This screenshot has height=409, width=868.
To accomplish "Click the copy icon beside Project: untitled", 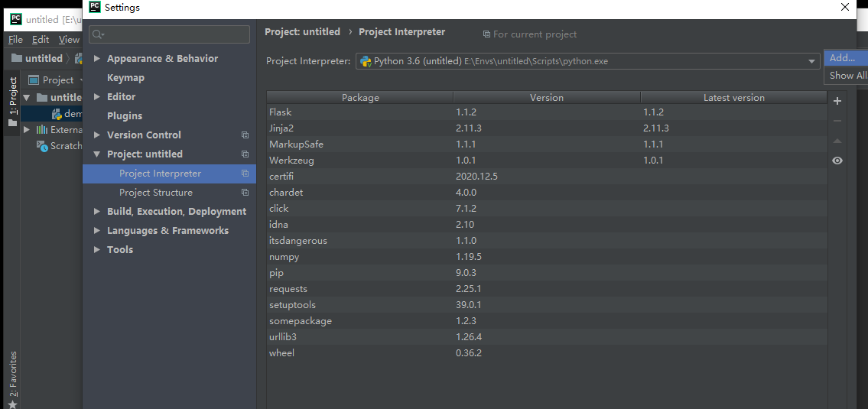I will tap(245, 154).
